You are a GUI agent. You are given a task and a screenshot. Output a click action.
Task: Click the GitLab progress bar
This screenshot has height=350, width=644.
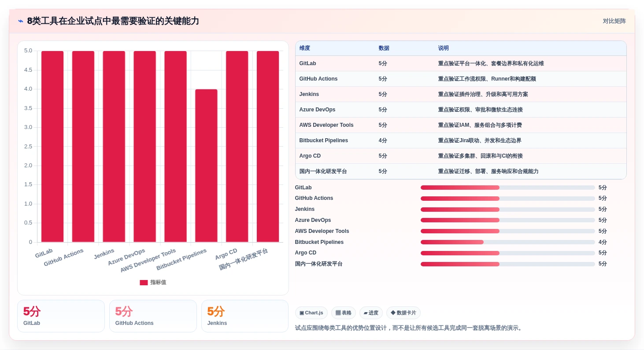click(507, 188)
